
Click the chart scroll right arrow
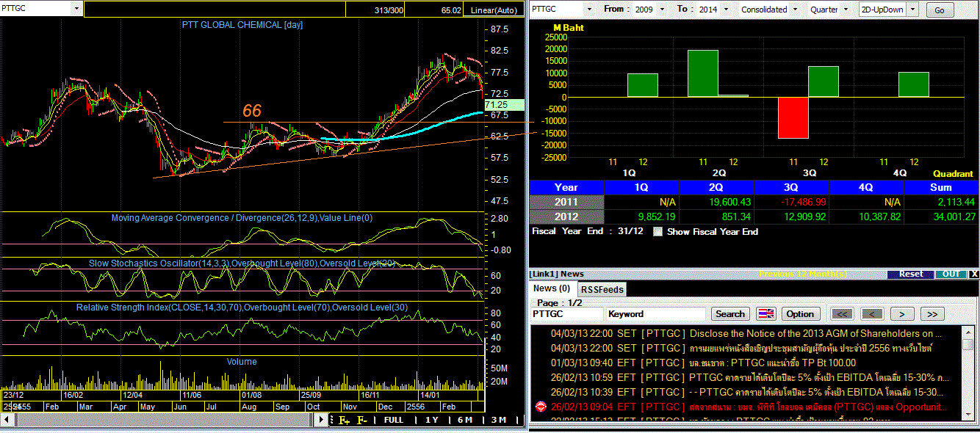[x=323, y=420]
